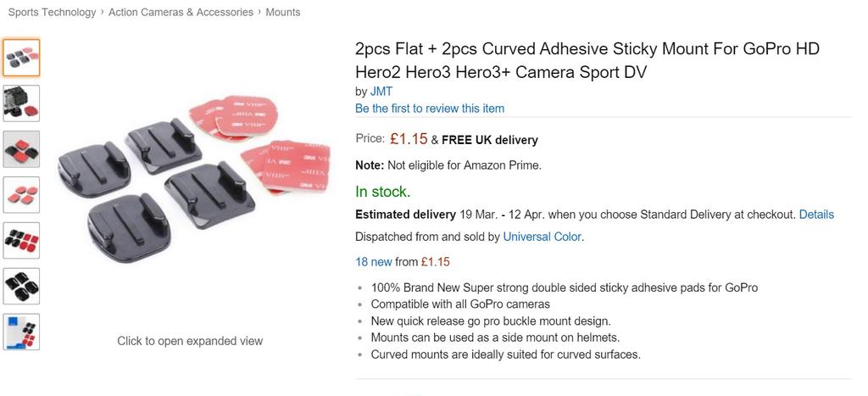Open the Sports Technology breadcrumb
Screen dimensions: 868x396
pyautogui.click(x=52, y=12)
